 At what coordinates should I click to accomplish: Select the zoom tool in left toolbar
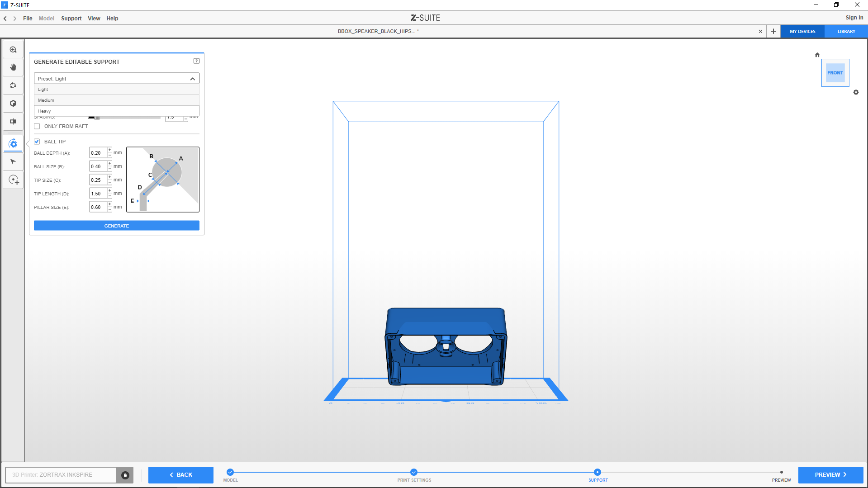click(x=13, y=50)
